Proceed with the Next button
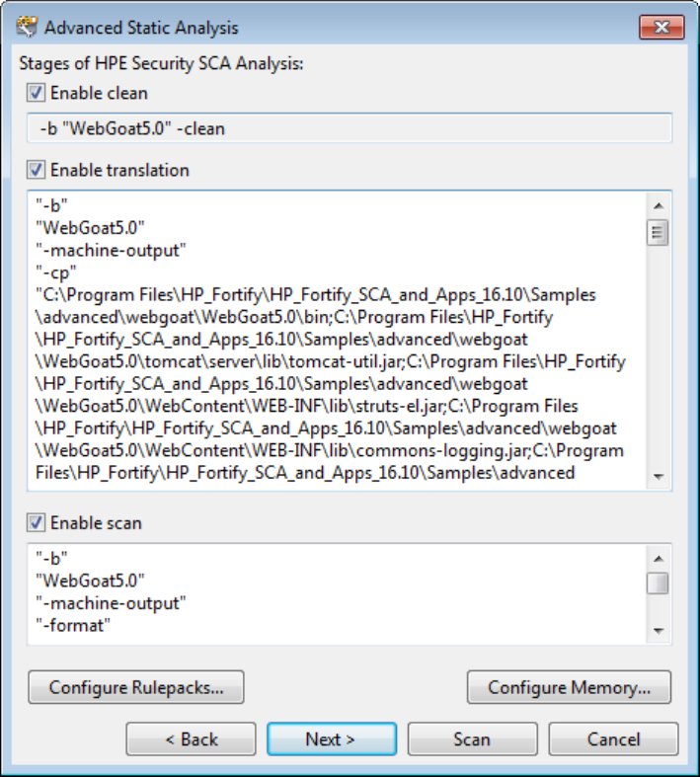Image resolution: width=700 pixels, height=777 pixels. pyautogui.click(x=331, y=739)
